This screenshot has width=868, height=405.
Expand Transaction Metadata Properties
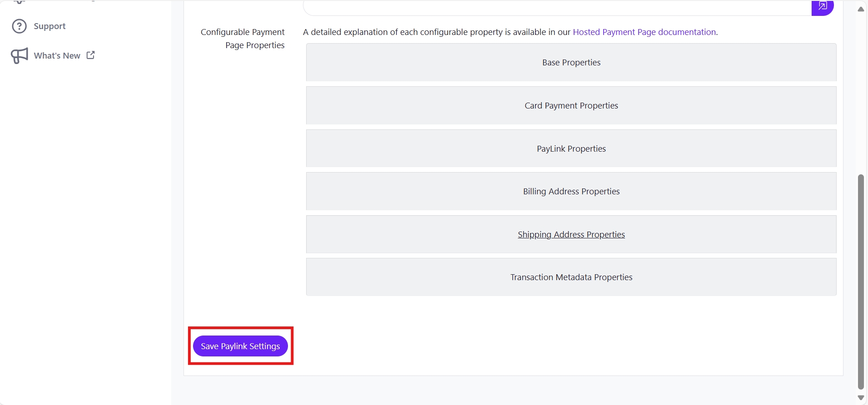tap(571, 277)
